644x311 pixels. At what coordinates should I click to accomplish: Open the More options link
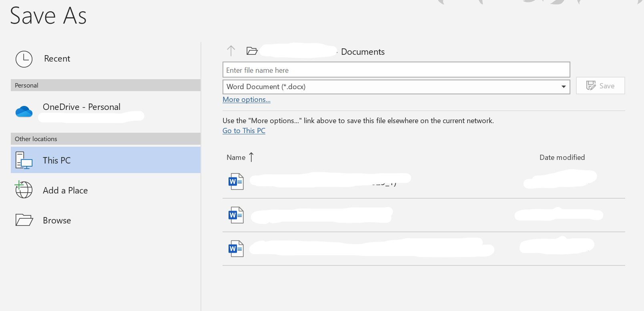coord(247,100)
